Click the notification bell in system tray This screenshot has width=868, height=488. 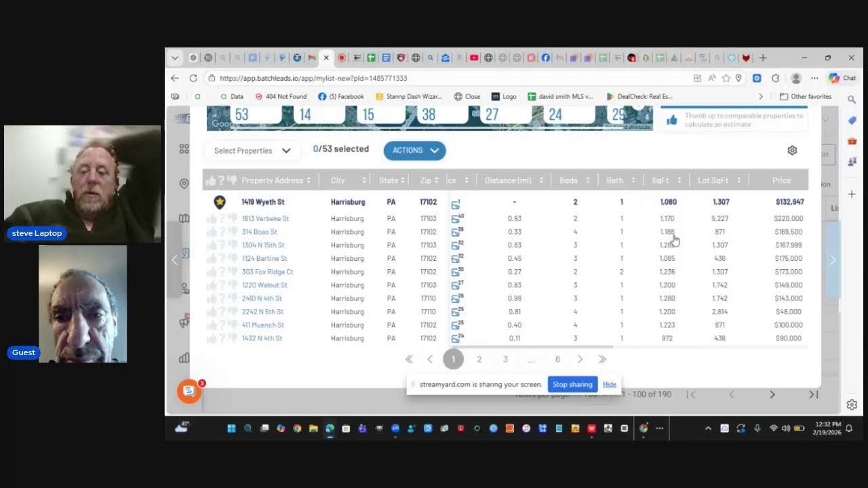coord(848,428)
